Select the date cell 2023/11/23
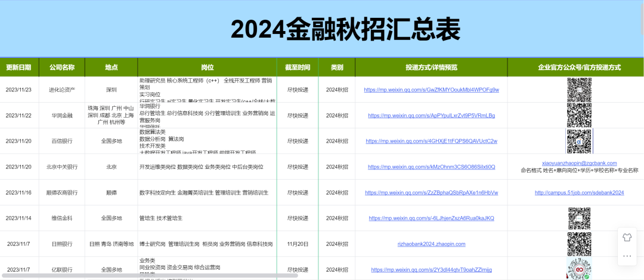The height and width of the screenshot is (280, 644). [19, 90]
